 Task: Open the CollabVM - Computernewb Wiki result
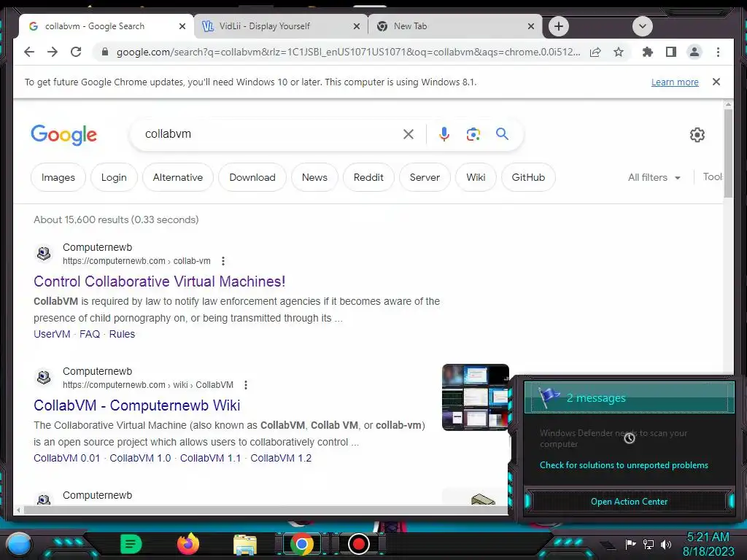(x=136, y=405)
